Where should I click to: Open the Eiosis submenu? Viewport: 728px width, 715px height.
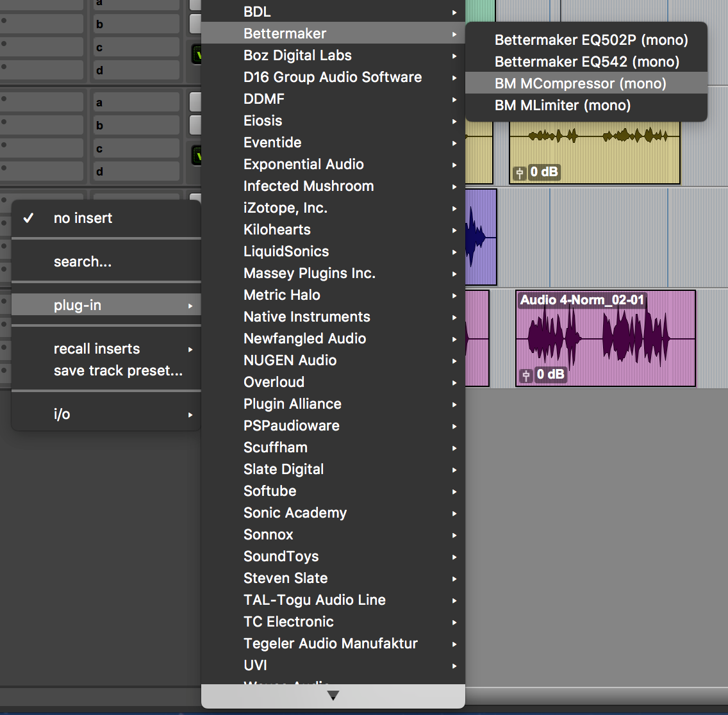click(x=333, y=120)
